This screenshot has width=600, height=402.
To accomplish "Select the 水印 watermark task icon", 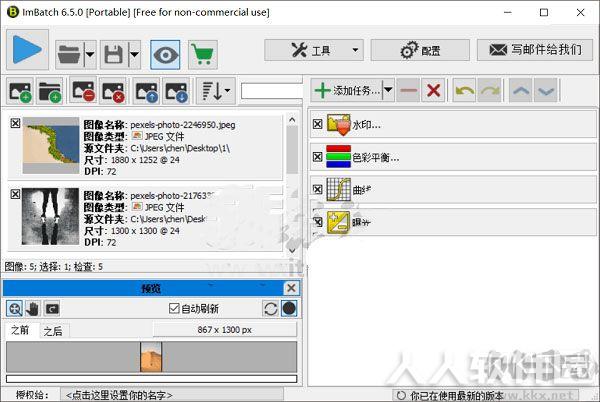I will (339, 124).
